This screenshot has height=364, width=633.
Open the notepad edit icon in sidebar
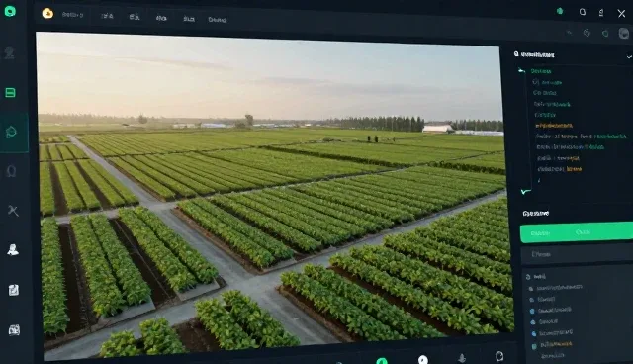tap(13, 290)
